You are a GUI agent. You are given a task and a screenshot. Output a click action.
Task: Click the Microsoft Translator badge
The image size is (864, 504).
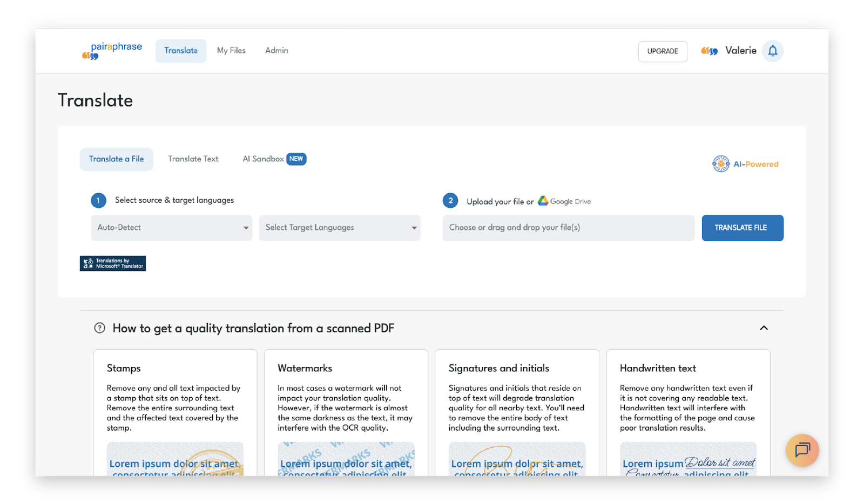[113, 263]
